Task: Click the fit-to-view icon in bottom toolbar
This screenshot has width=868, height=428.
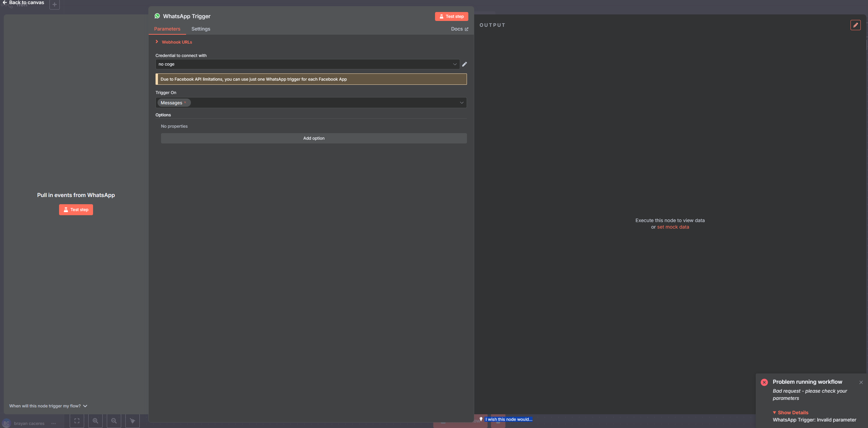Action: (x=77, y=421)
